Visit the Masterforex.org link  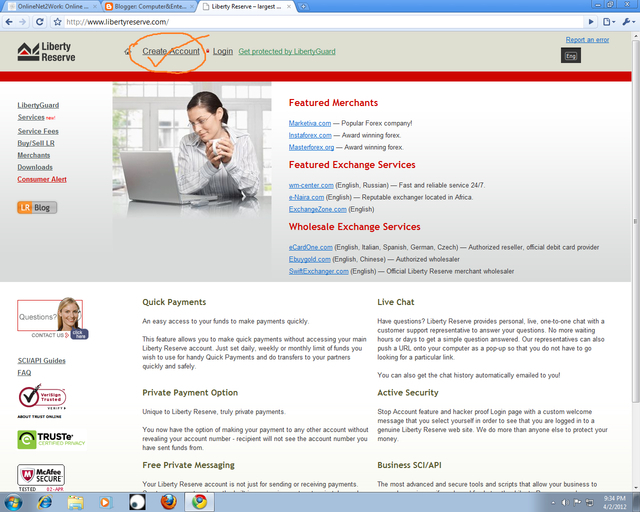pyautogui.click(x=311, y=147)
